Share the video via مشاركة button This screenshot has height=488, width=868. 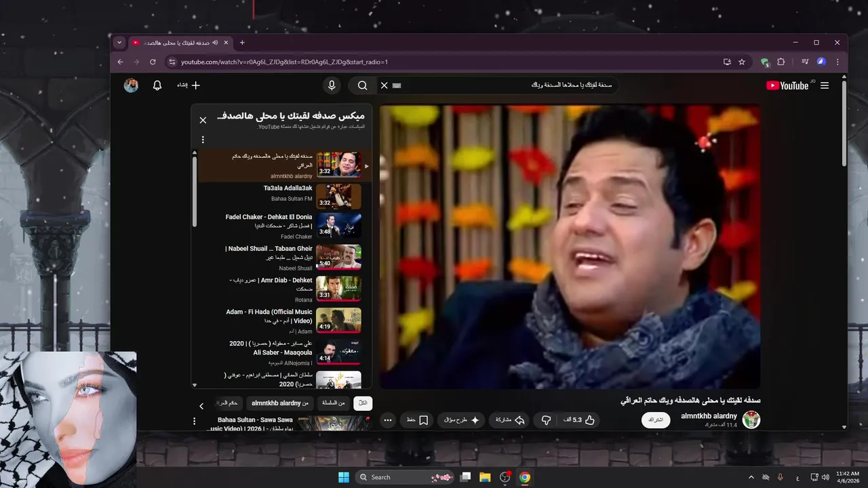pos(510,420)
